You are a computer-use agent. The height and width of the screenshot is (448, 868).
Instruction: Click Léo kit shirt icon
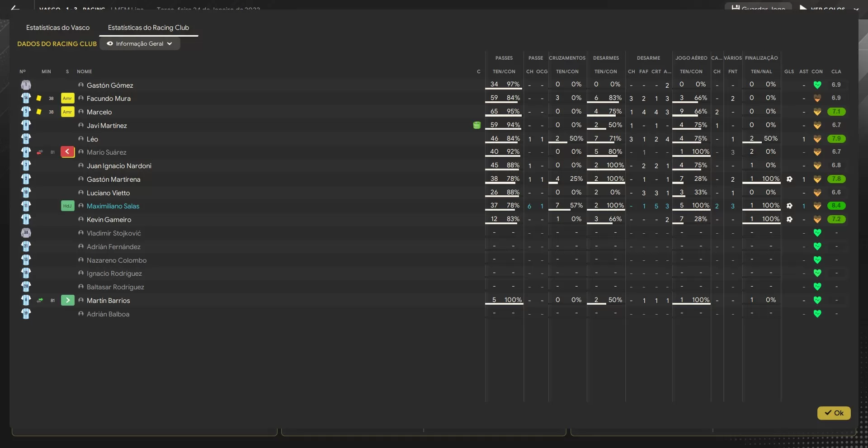(26, 139)
